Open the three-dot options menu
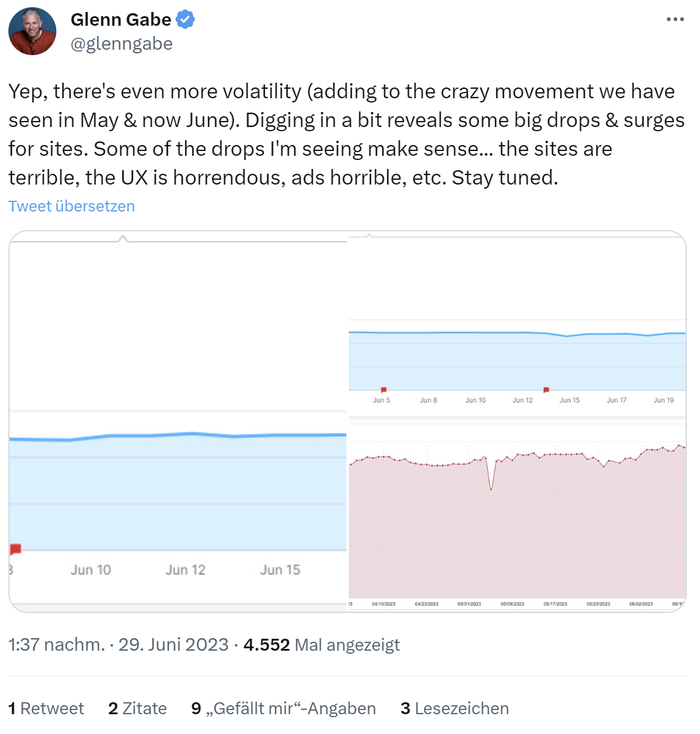The height and width of the screenshot is (734, 700). click(675, 19)
